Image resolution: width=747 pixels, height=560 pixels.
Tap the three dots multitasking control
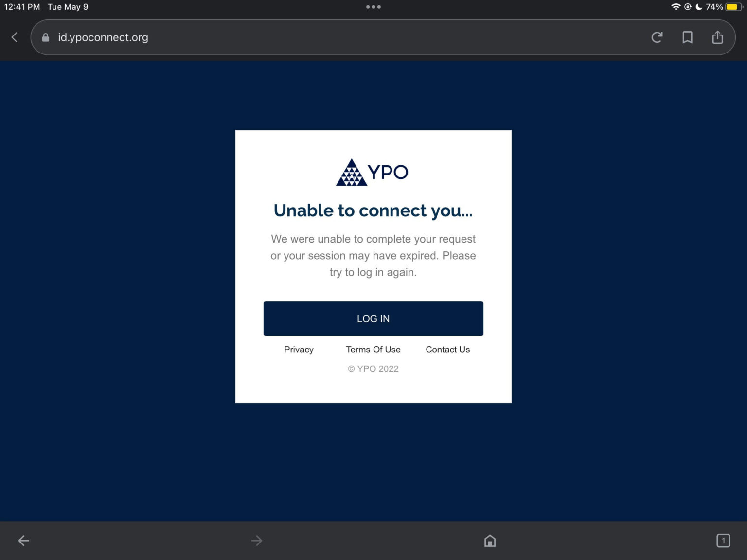373,7
